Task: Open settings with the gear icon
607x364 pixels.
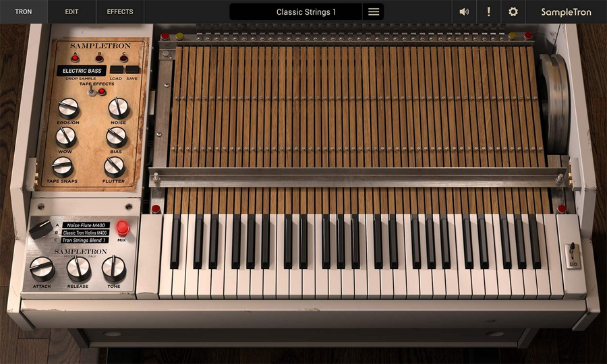Action: point(513,11)
